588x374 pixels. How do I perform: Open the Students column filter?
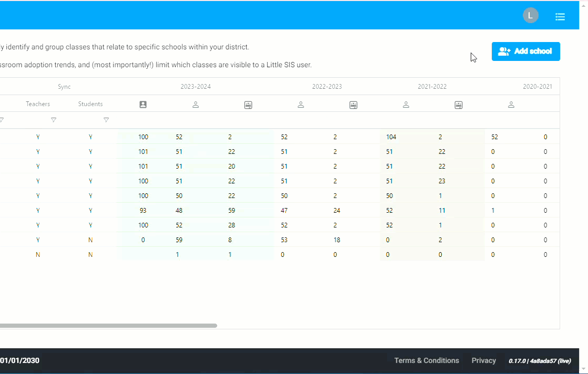(106, 120)
